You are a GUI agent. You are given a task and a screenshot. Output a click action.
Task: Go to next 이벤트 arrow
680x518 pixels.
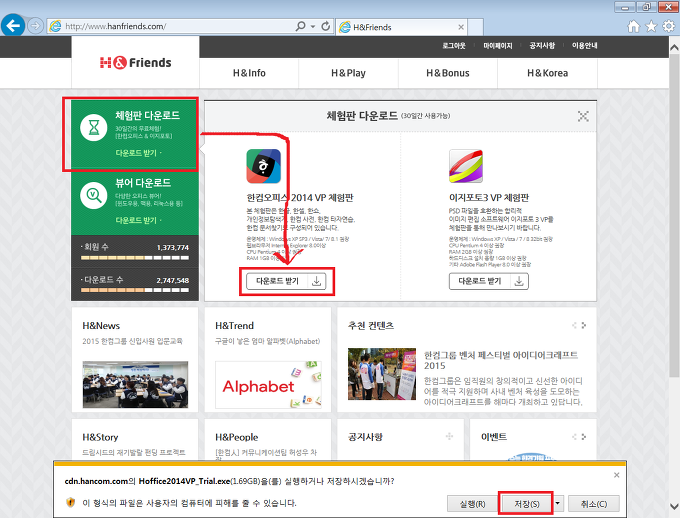coord(584,437)
